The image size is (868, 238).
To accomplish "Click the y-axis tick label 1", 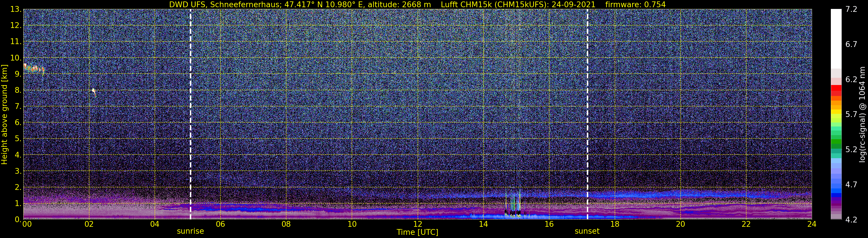I will click(x=18, y=203).
